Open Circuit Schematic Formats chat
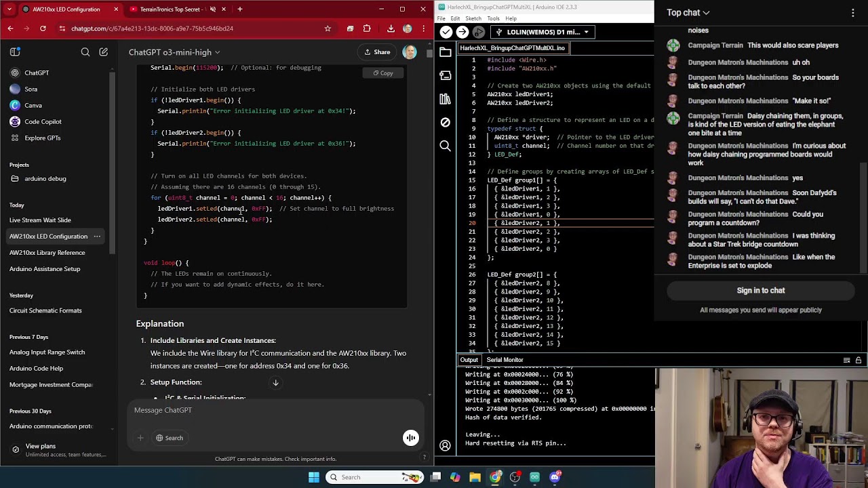 (x=45, y=310)
